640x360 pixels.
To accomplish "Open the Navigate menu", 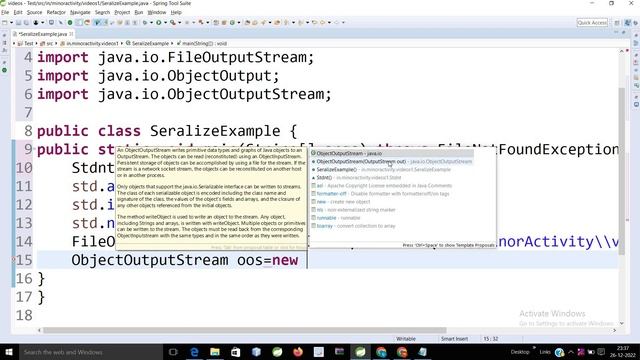I will (x=80, y=13).
